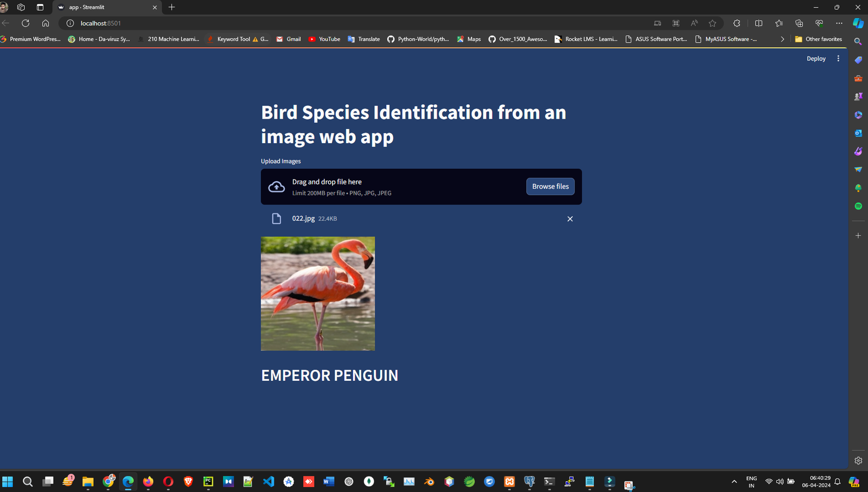868x492 pixels.
Task: Remove the uploaded 022.jpg file
Action: tap(570, 219)
